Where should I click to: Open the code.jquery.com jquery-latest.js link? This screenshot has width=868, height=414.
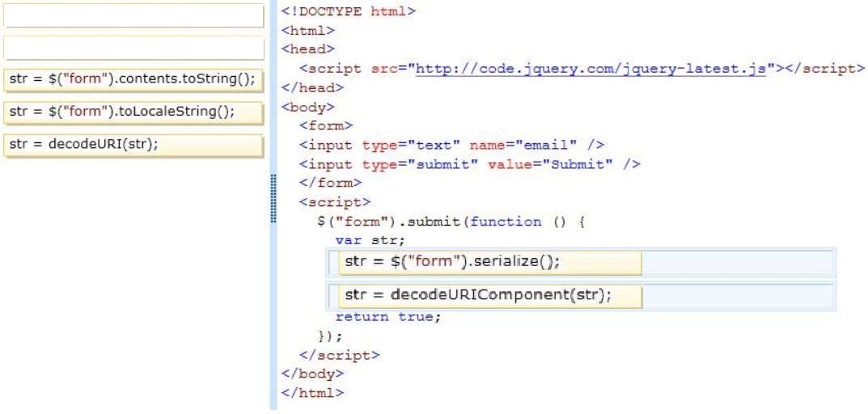[591, 69]
